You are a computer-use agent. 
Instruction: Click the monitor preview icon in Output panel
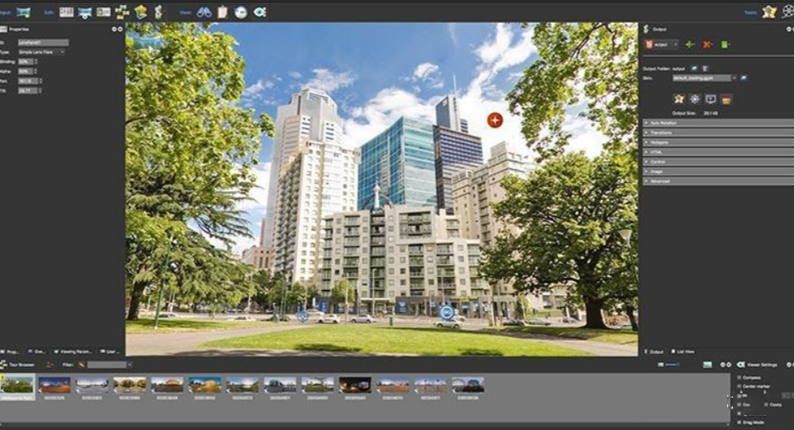click(x=710, y=99)
